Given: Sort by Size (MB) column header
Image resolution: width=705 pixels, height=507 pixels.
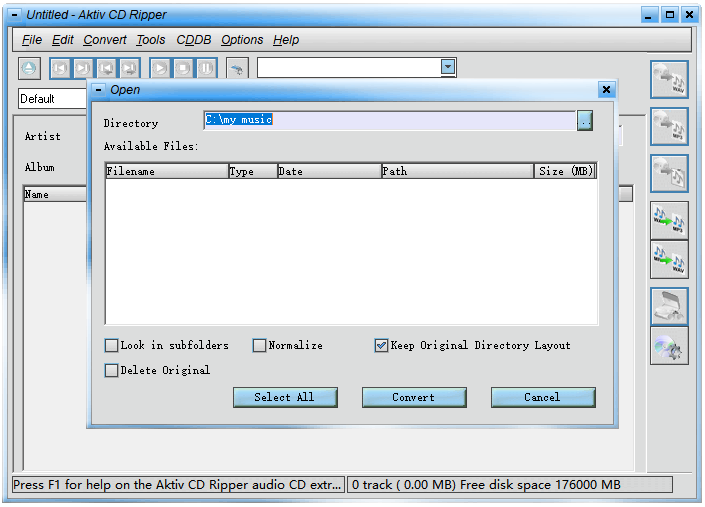Looking at the screenshot, I should click(565, 171).
